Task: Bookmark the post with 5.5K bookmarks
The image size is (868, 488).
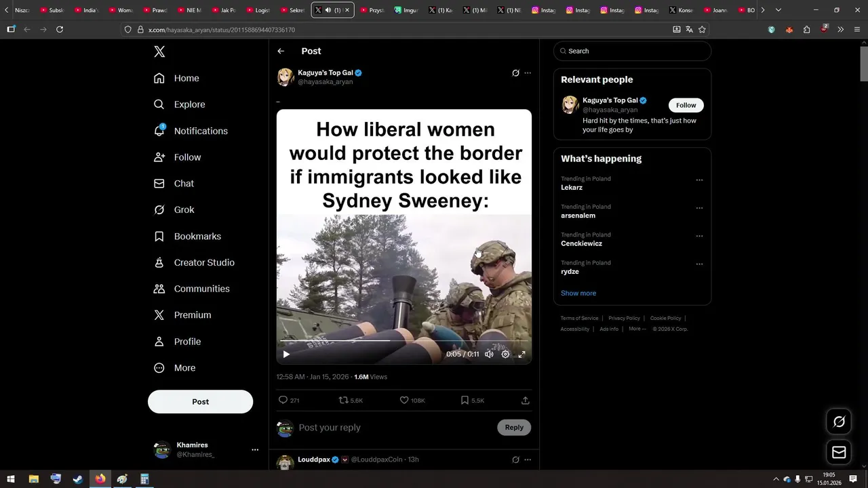Action: click(465, 400)
